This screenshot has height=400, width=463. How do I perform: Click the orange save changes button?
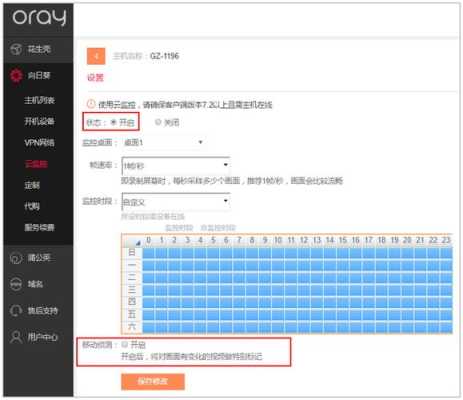(153, 381)
